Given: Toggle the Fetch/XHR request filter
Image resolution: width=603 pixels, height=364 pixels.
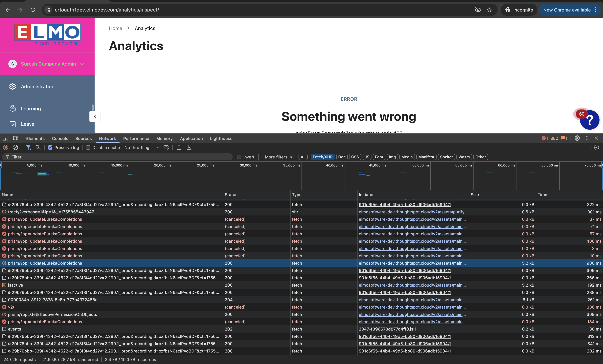Looking at the screenshot, I should point(323,157).
